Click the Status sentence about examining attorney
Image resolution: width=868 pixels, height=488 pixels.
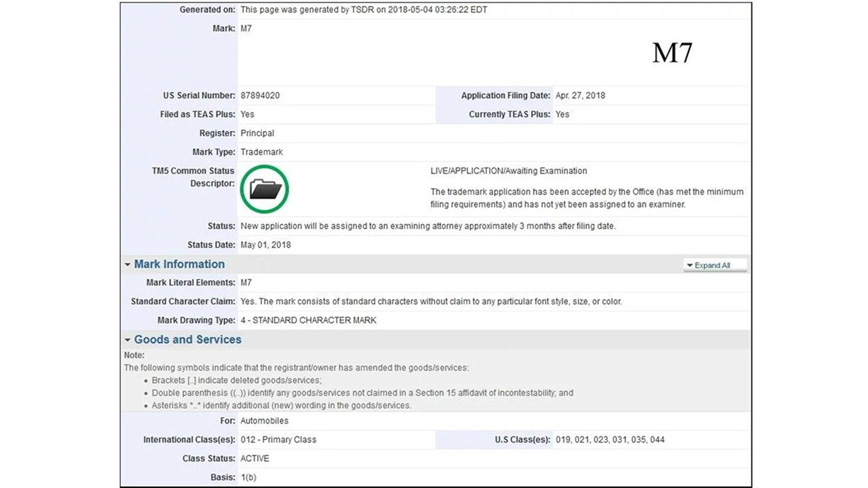click(427, 226)
